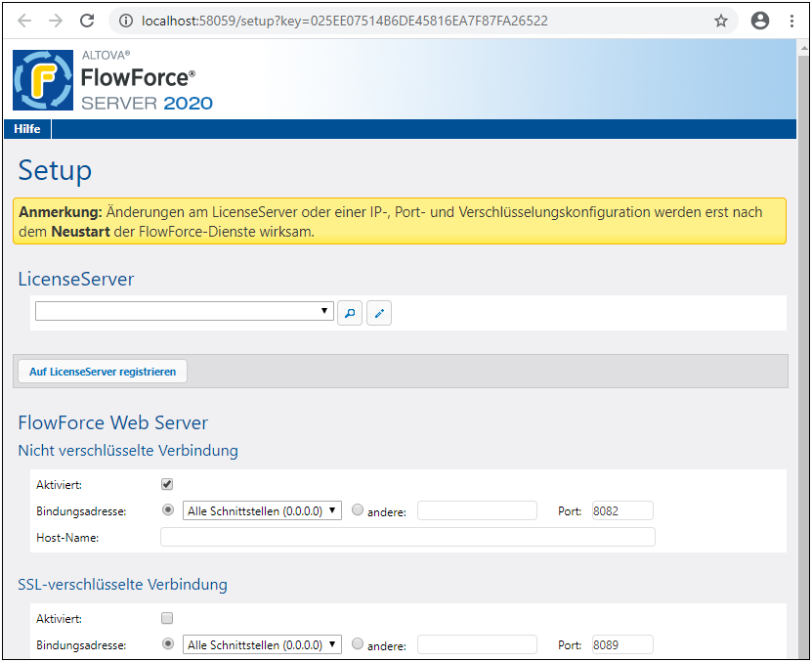
Task: Click the FlowForce Server logo
Action: [x=43, y=80]
